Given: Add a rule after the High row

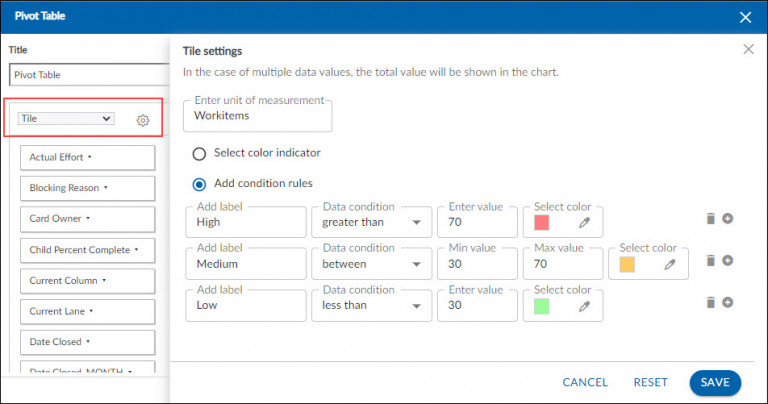Looking at the screenshot, I should click(x=728, y=218).
